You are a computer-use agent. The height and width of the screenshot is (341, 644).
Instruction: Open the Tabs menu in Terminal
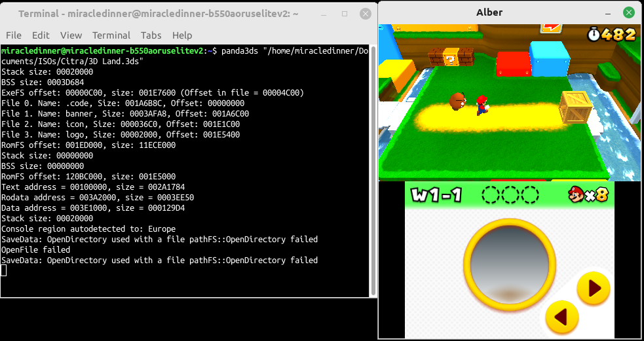click(x=151, y=35)
